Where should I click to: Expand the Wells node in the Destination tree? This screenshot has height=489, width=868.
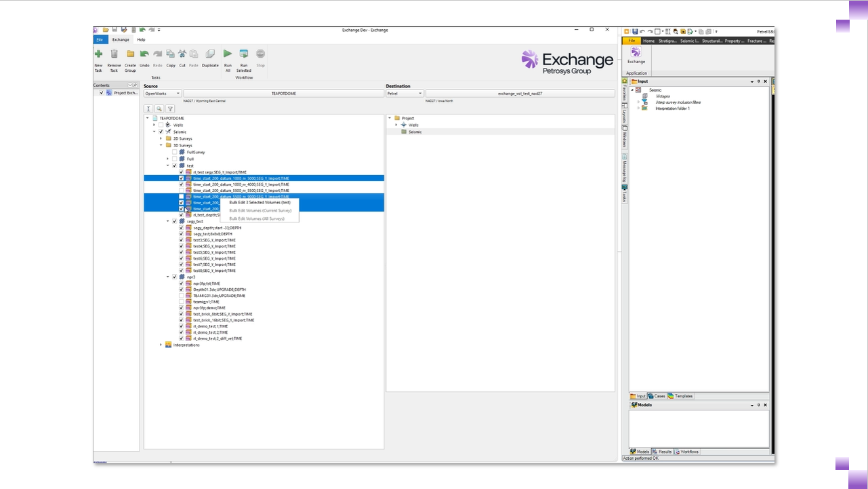point(395,125)
